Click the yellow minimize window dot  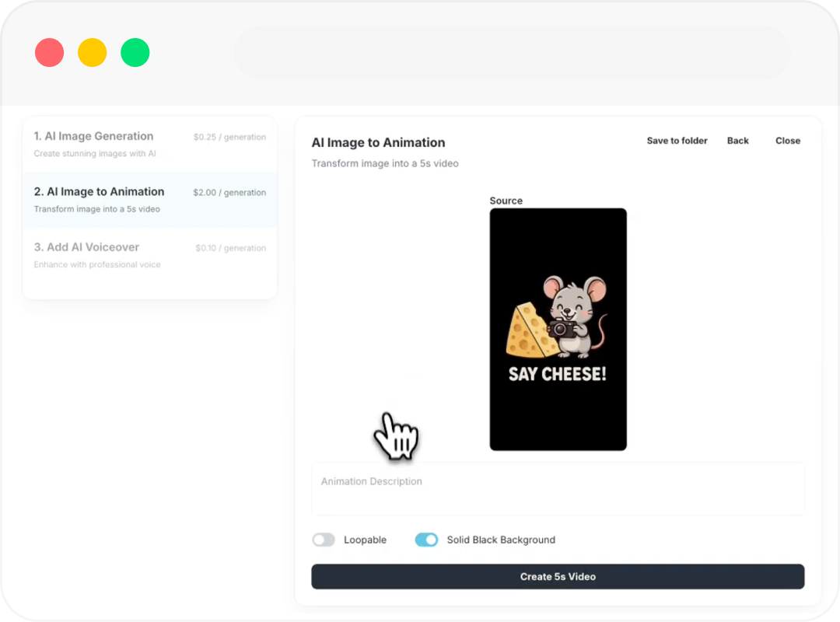click(92, 53)
